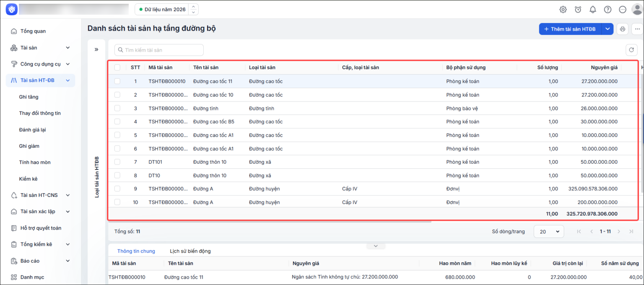Check the row with STT 5
Viewport: 644px width, 285px height.
pyautogui.click(x=117, y=135)
